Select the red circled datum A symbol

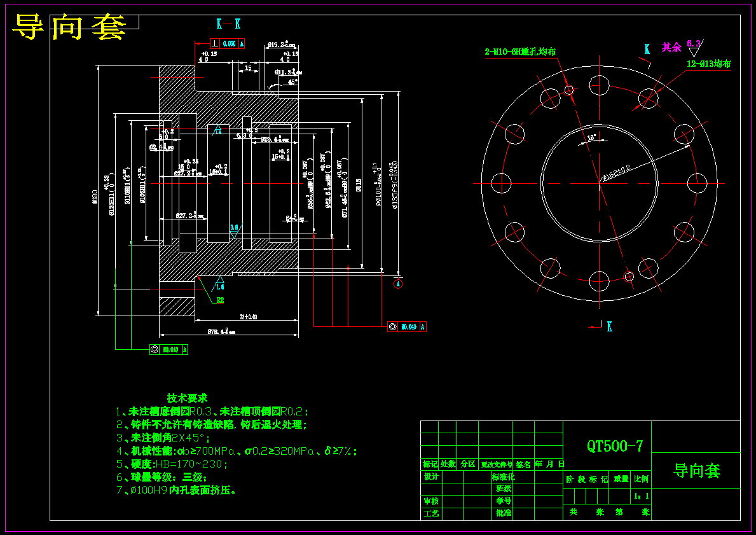point(398,284)
